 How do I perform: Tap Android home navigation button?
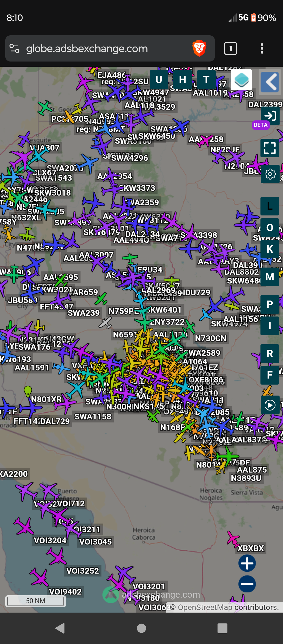click(x=141, y=628)
